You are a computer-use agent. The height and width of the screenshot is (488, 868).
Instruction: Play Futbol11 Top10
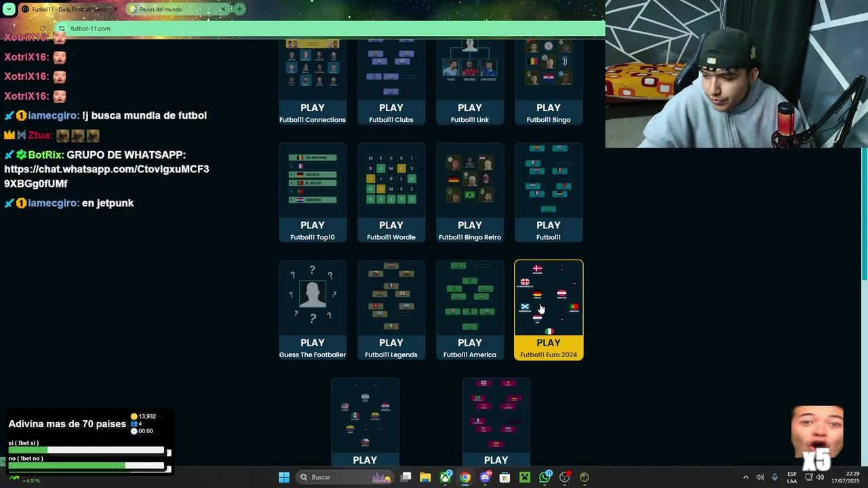[x=313, y=192]
